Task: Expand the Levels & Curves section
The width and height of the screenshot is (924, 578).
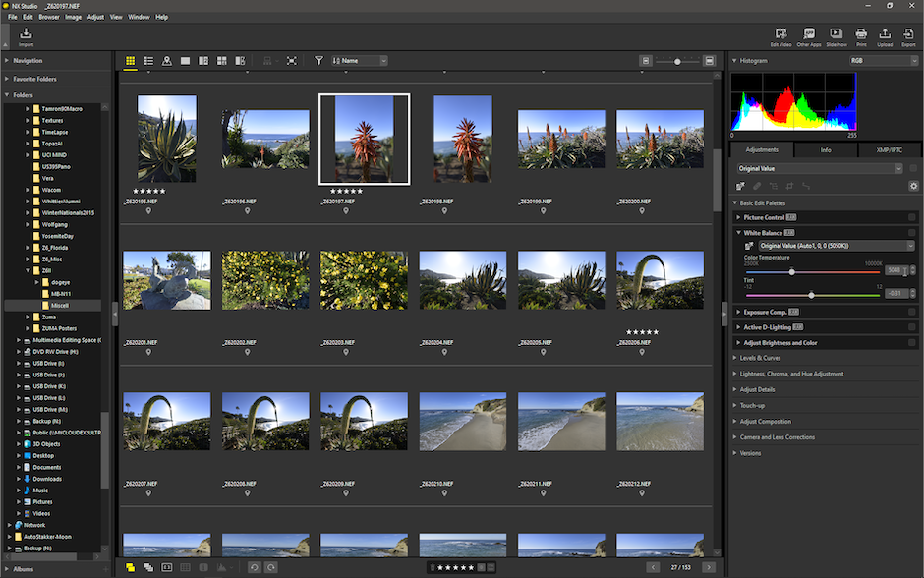Action: 735,358
